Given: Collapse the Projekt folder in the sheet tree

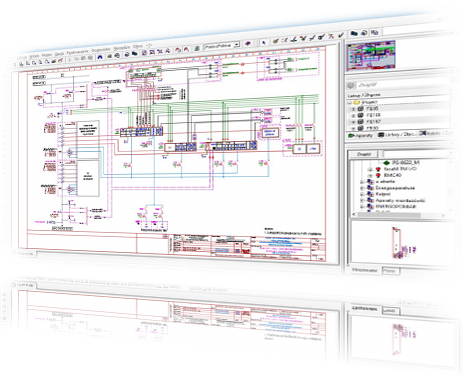Looking at the screenshot, I should (349, 103).
